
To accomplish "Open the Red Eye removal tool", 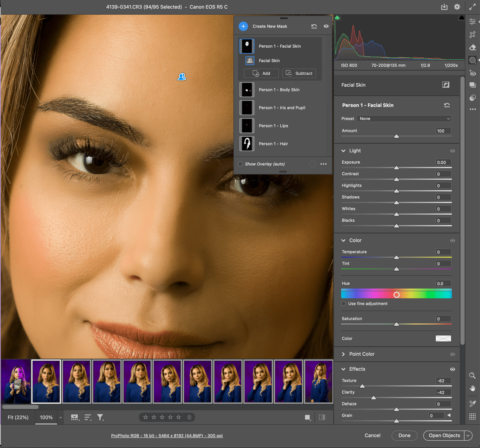I will point(472,73).
